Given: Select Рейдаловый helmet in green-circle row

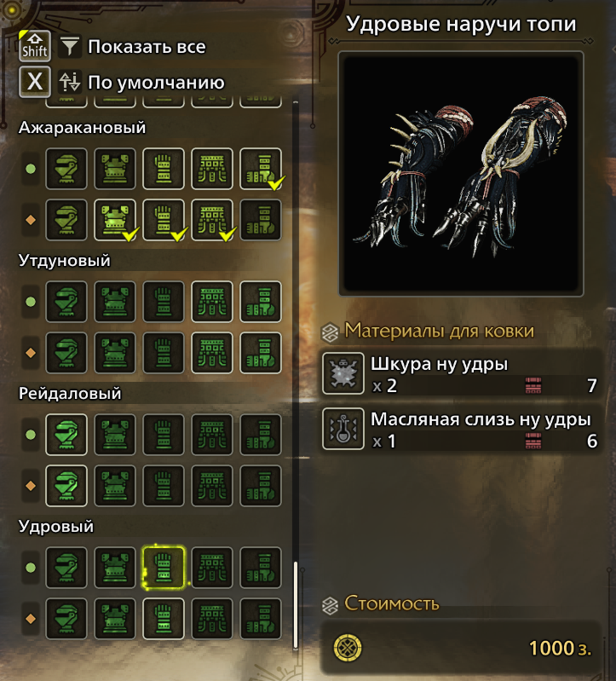Looking at the screenshot, I should pos(66,435).
